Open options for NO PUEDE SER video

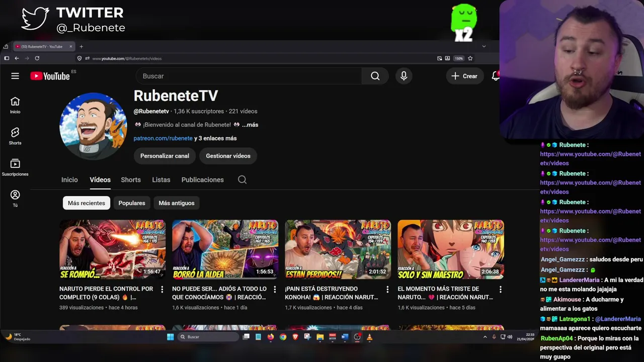275,289
